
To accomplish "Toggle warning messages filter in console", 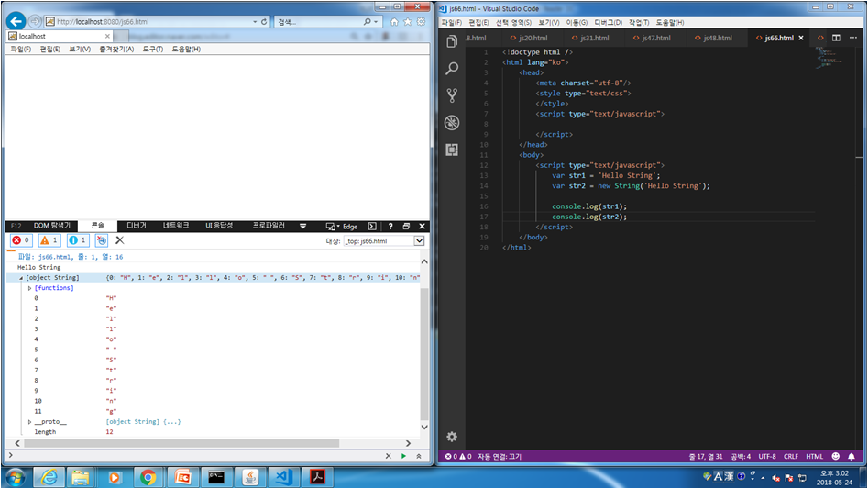I will 49,240.
